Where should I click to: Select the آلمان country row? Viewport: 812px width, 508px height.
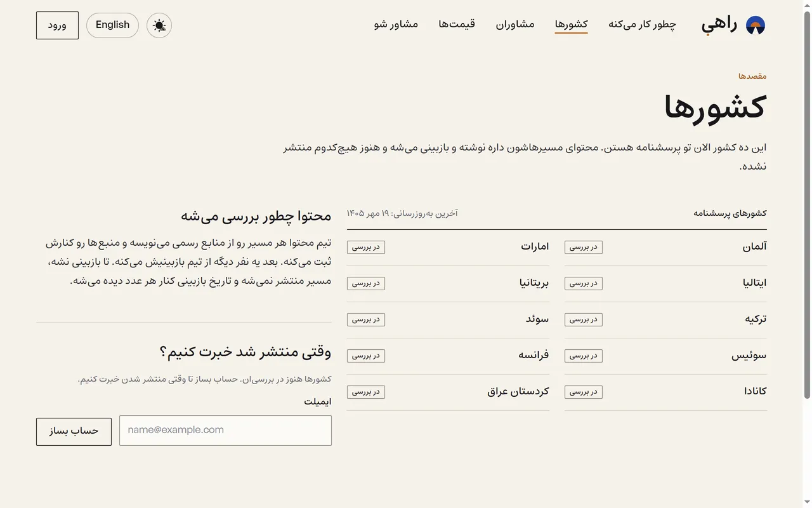tap(665, 248)
